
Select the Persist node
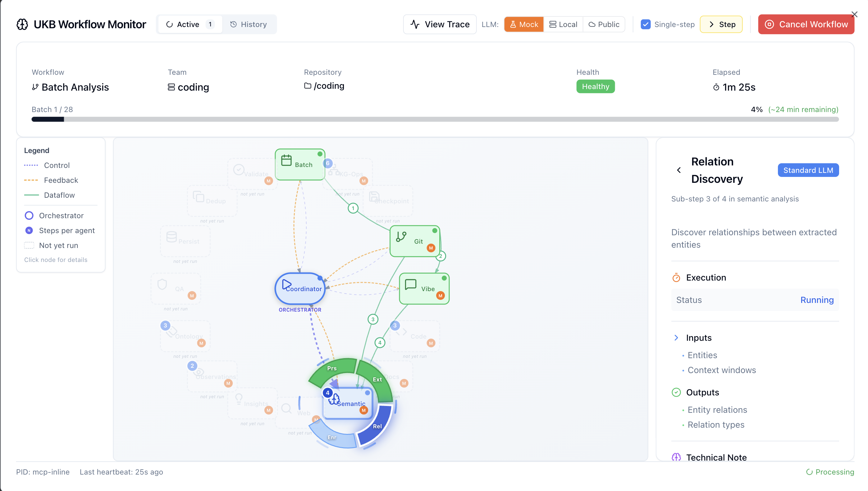(x=185, y=241)
